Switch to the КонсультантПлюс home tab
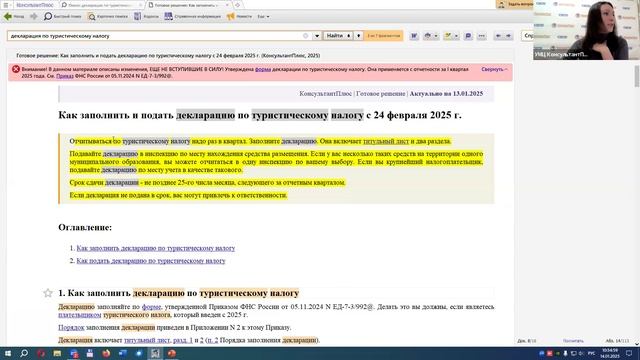The image size is (640, 360). pos(35,5)
